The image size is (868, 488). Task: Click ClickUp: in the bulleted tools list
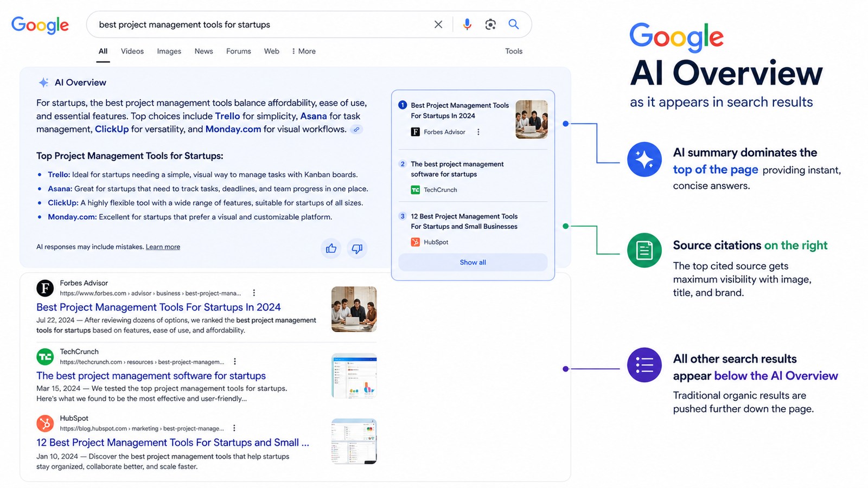(63, 203)
